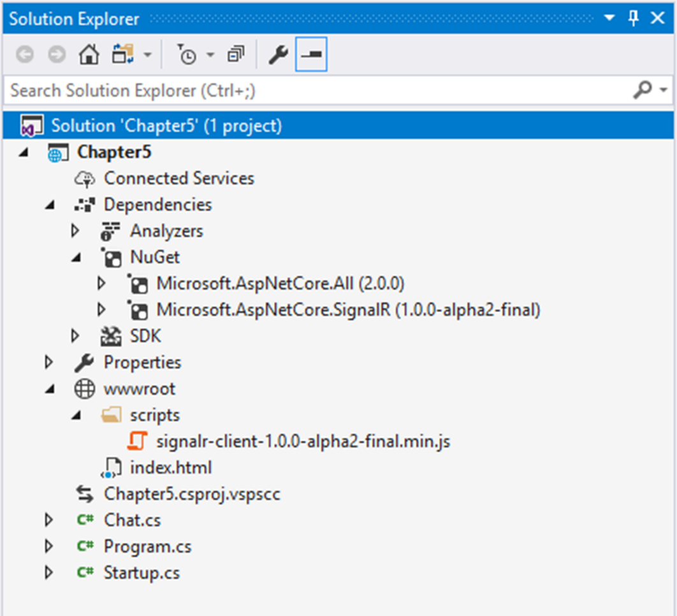Screen dimensions: 677x616
Task: Expand the Microsoft.AspNetCore.All package
Action: (x=101, y=283)
